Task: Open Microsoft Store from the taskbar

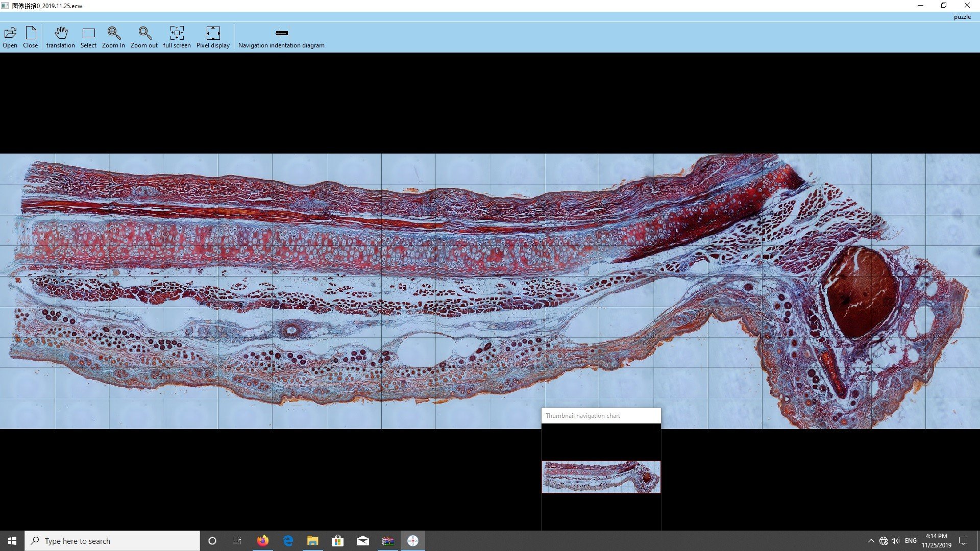Action: [x=338, y=541]
